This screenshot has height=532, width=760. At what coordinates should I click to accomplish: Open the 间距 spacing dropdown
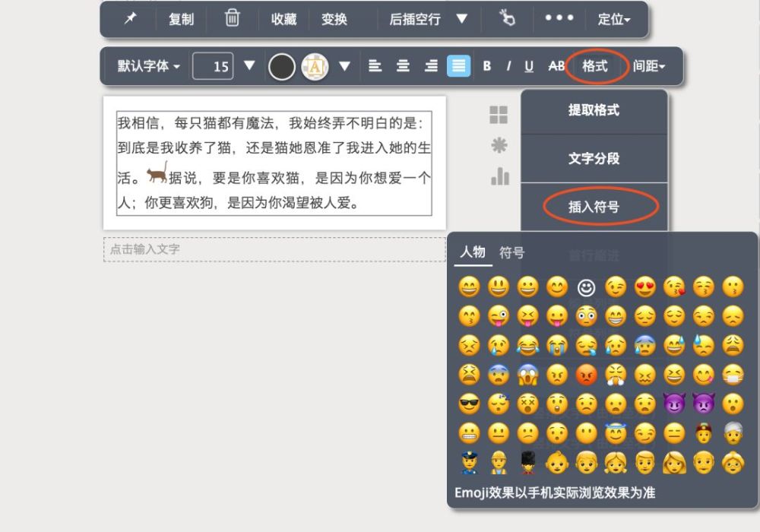click(x=648, y=66)
